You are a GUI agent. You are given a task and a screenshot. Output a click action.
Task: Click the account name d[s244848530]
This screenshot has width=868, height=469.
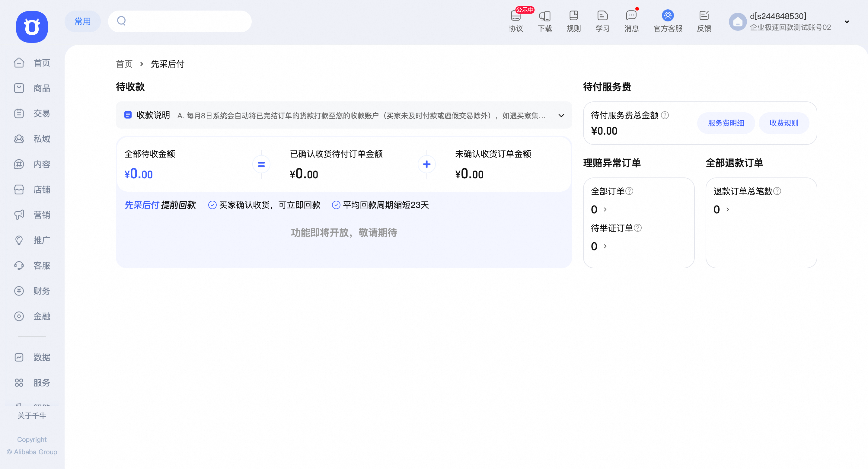(x=778, y=16)
